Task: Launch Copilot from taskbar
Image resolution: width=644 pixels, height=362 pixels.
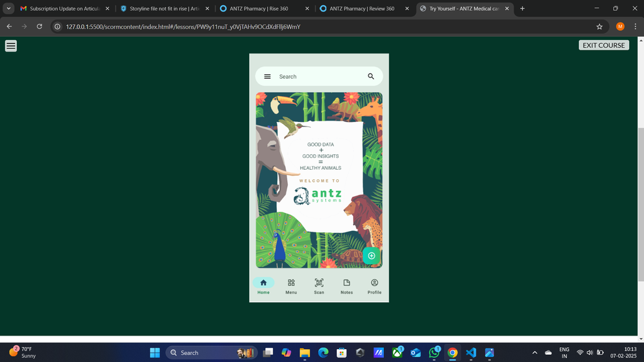Action: 287,352
